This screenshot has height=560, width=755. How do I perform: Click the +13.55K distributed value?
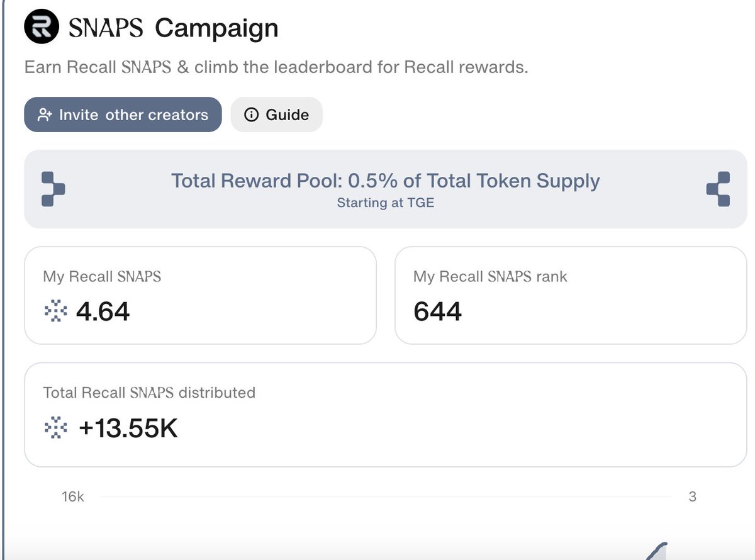[x=128, y=428]
